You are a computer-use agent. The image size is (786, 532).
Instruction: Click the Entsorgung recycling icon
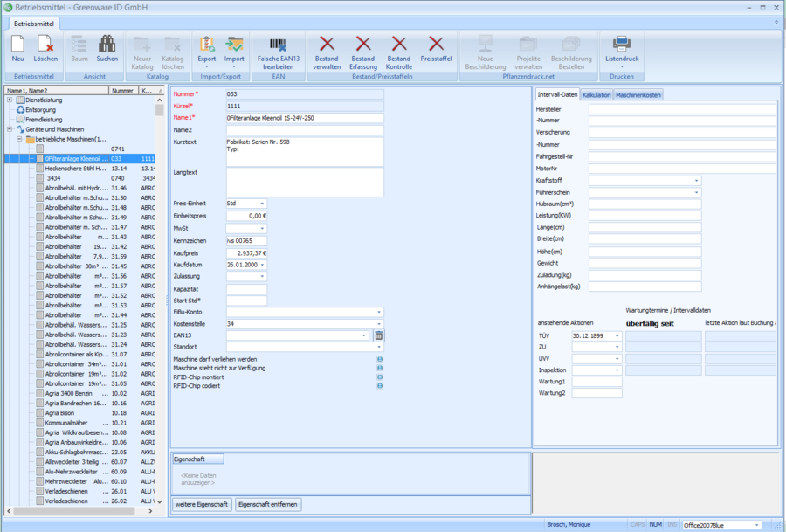pos(21,110)
